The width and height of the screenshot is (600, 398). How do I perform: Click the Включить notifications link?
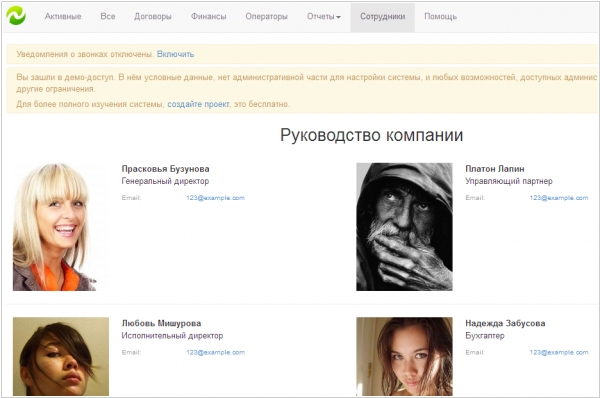click(x=175, y=54)
